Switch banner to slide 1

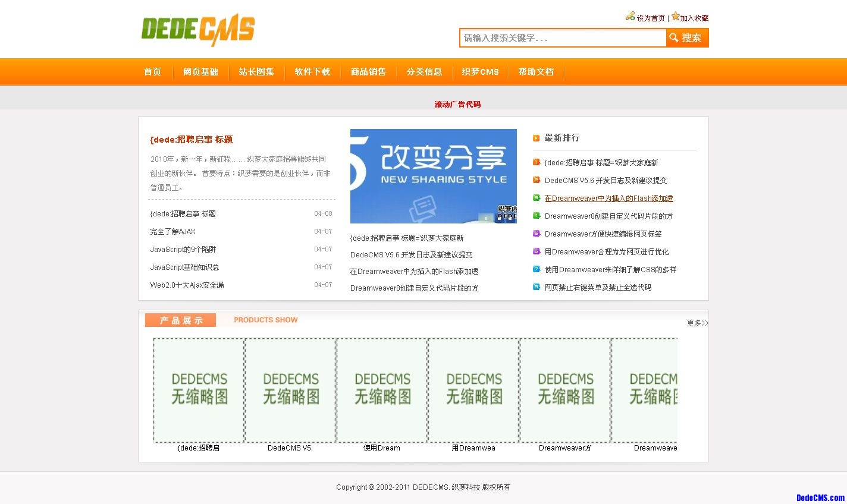click(486, 218)
